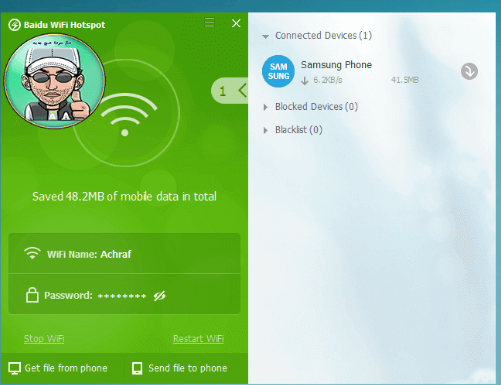
Task: Click the padlock icon beside Password
Action: 32,295
